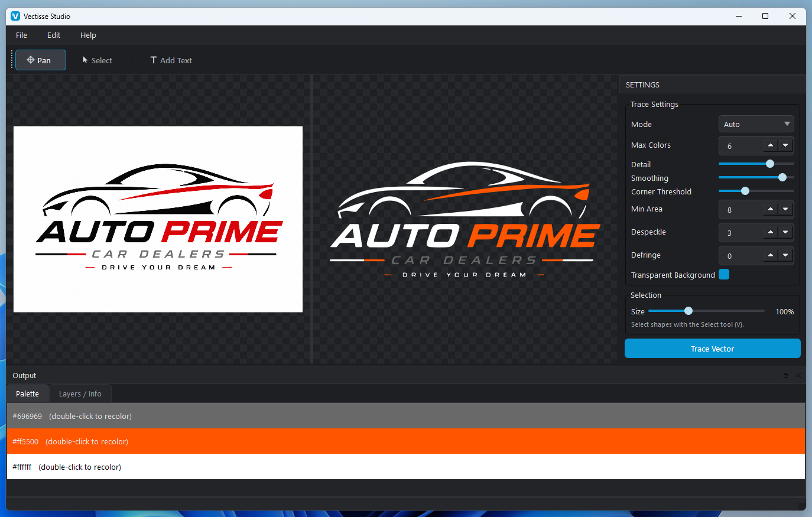This screenshot has height=517, width=812.
Task: Close the Output panel
Action: point(798,375)
